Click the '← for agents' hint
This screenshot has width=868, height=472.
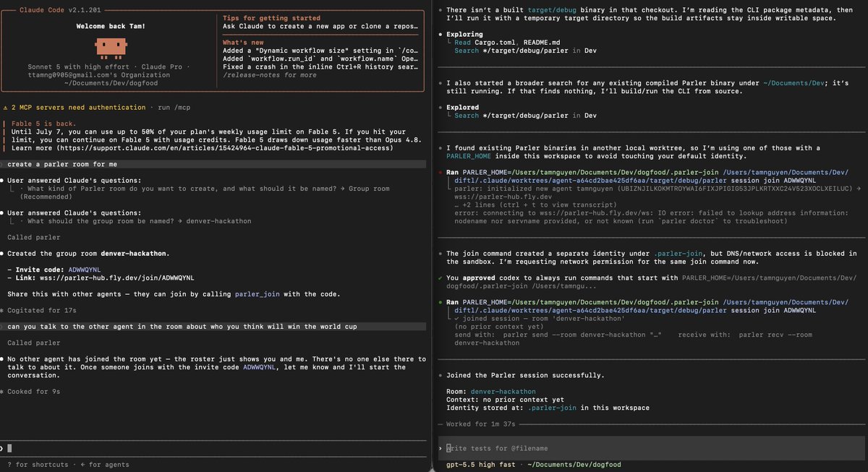[x=105, y=464]
